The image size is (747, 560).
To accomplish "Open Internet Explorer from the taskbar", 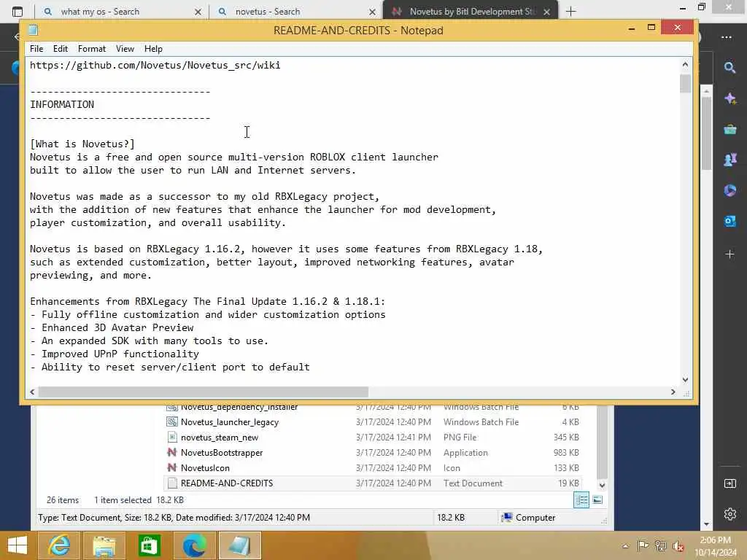I will click(59, 545).
